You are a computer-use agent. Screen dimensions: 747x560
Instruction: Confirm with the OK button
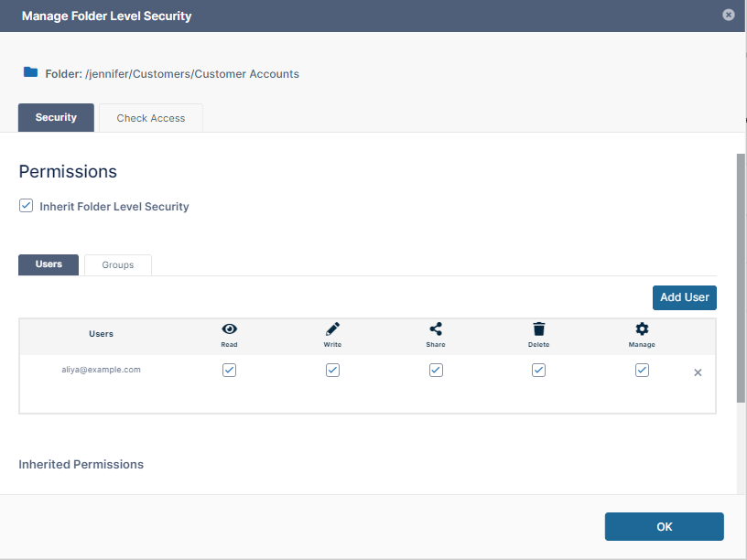click(664, 526)
